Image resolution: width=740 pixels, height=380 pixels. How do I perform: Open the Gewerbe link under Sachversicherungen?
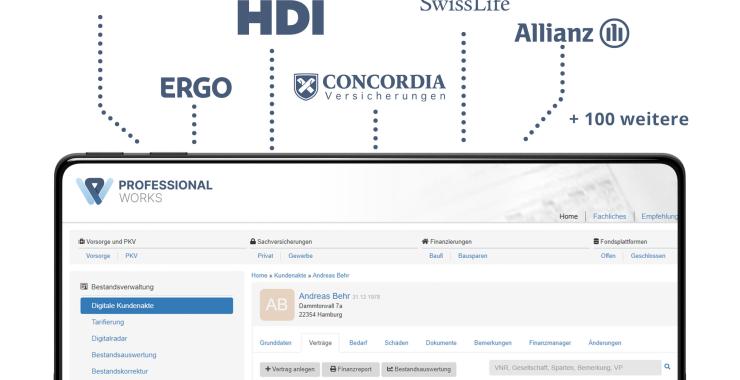[x=301, y=256]
